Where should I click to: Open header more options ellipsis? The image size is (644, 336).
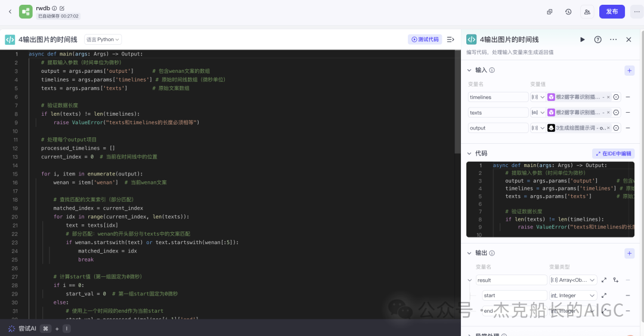[637, 11]
